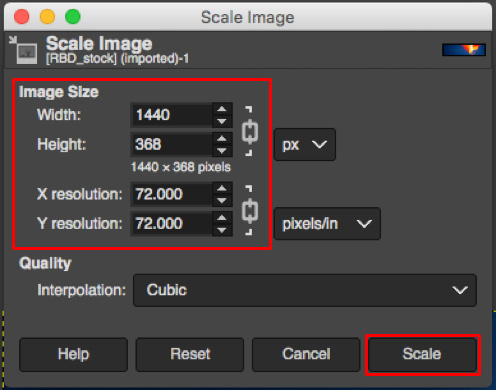Toggle the width/height aspect ratio chain link

(250, 132)
